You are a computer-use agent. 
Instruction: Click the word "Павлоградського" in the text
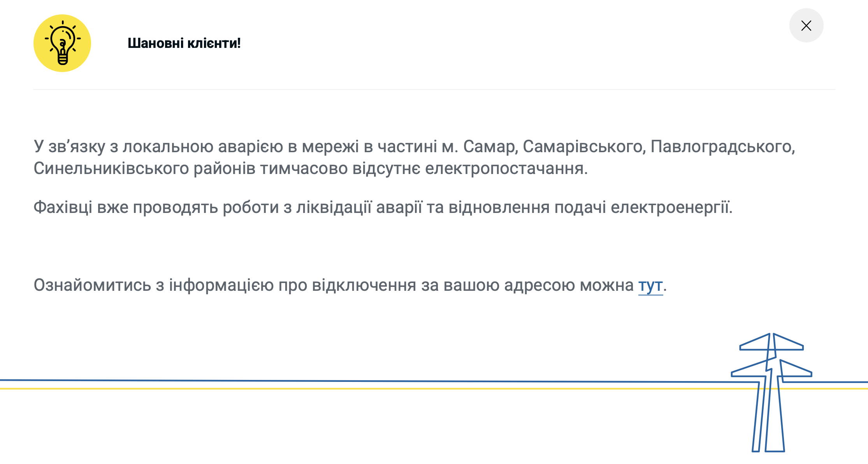722,147
